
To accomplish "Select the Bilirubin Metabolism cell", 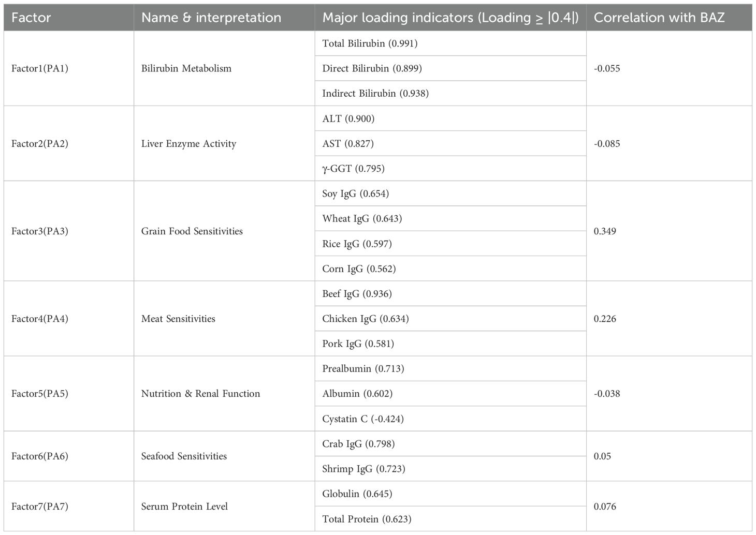I will (186, 68).
